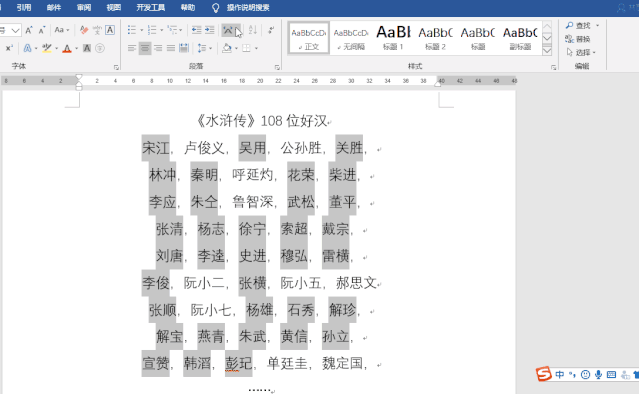Open the 审阅 (Review) tab

point(84,8)
